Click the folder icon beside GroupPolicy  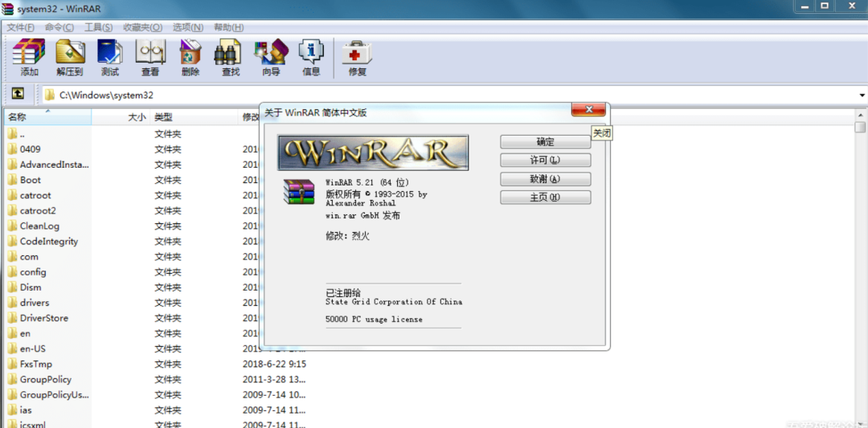pyautogui.click(x=12, y=379)
